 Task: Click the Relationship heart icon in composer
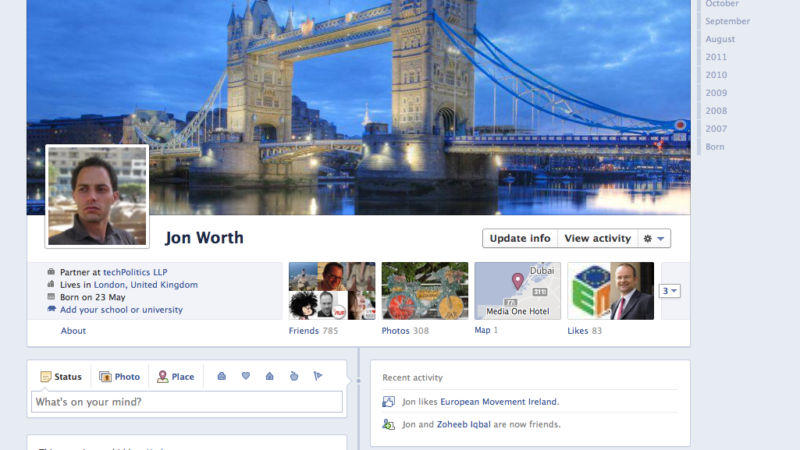[246, 376]
